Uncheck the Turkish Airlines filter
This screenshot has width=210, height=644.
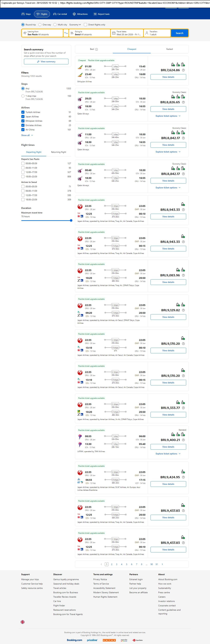click(23, 112)
